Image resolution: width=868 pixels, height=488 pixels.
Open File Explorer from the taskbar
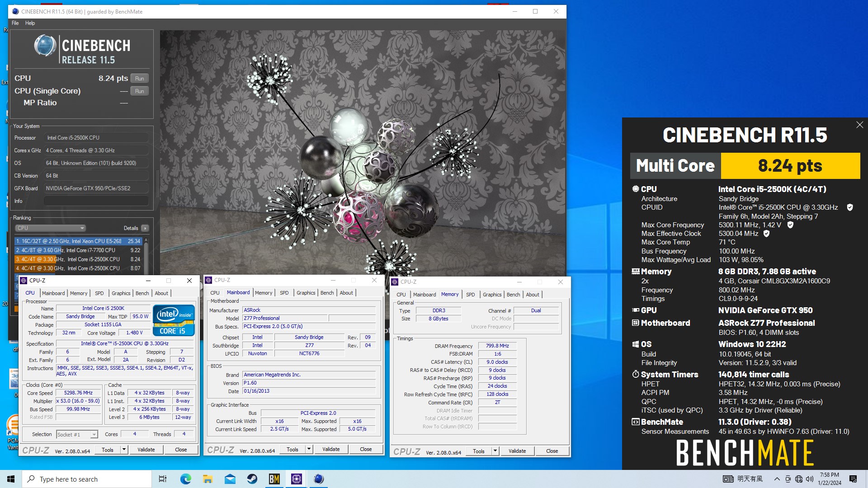(x=208, y=479)
